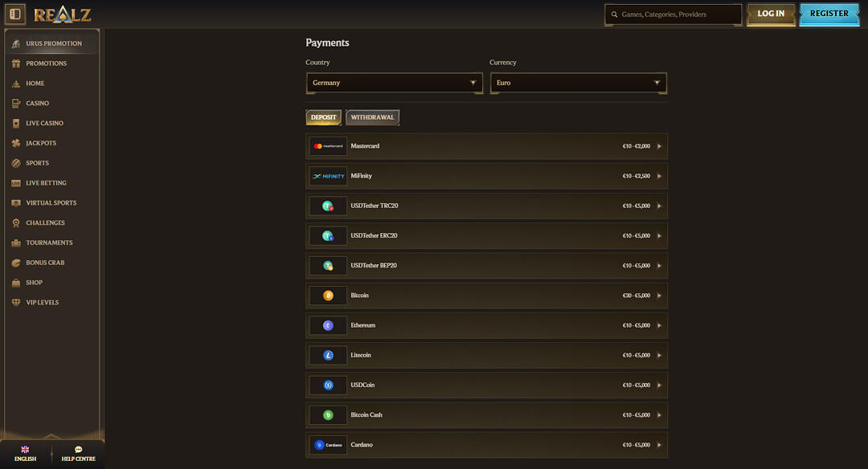The image size is (868, 469).
Task: Expand the Litecoin payment row chevron
Action: pos(659,355)
